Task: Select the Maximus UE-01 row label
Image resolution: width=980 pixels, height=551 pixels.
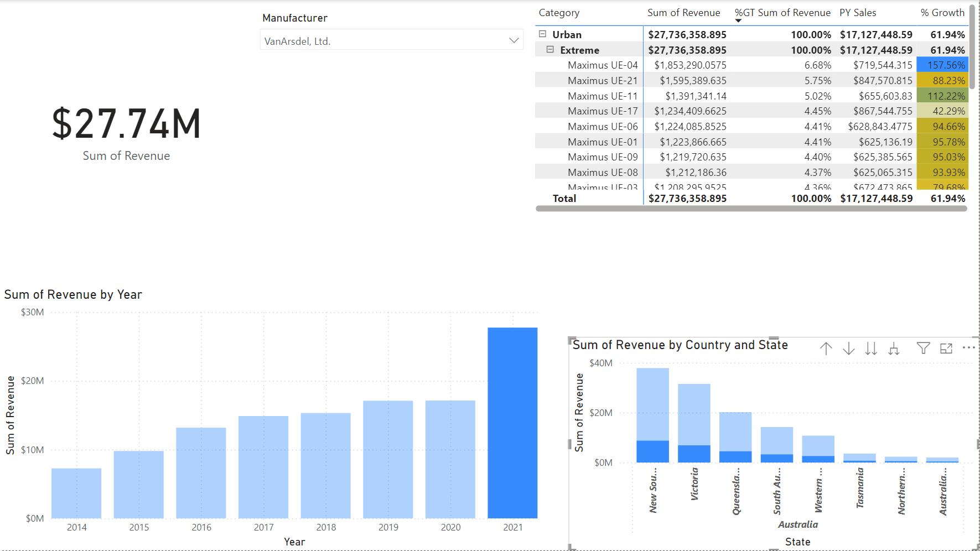Action: [x=603, y=142]
